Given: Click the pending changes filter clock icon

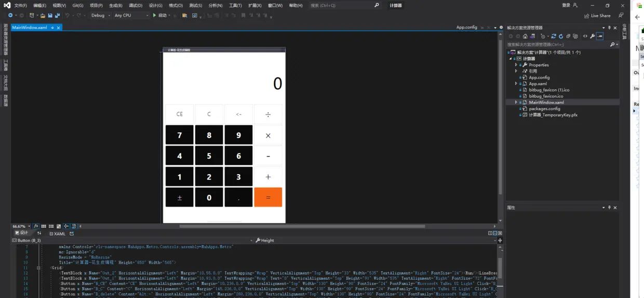Looking at the screenshot, I should (543, 36).
